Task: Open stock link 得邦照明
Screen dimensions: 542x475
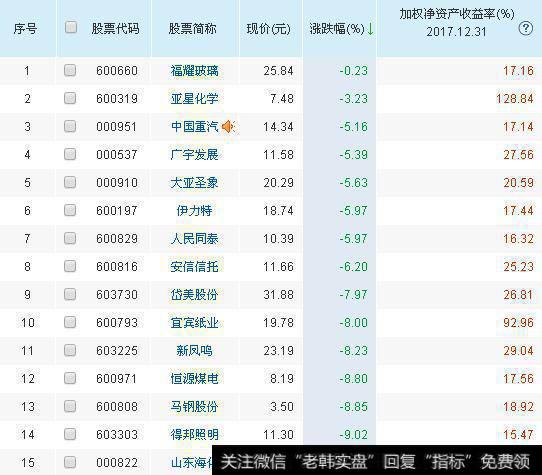Action: click(195, 435)
